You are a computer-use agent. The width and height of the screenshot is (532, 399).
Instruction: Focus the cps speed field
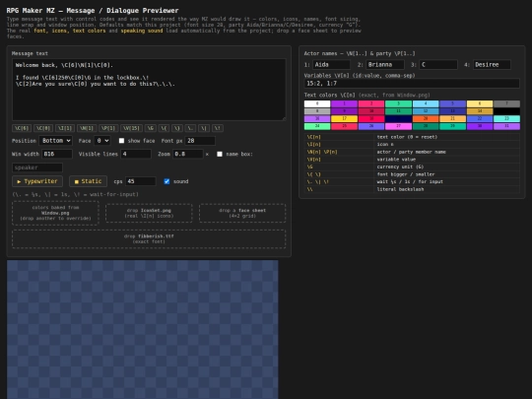tap(141, 181)
